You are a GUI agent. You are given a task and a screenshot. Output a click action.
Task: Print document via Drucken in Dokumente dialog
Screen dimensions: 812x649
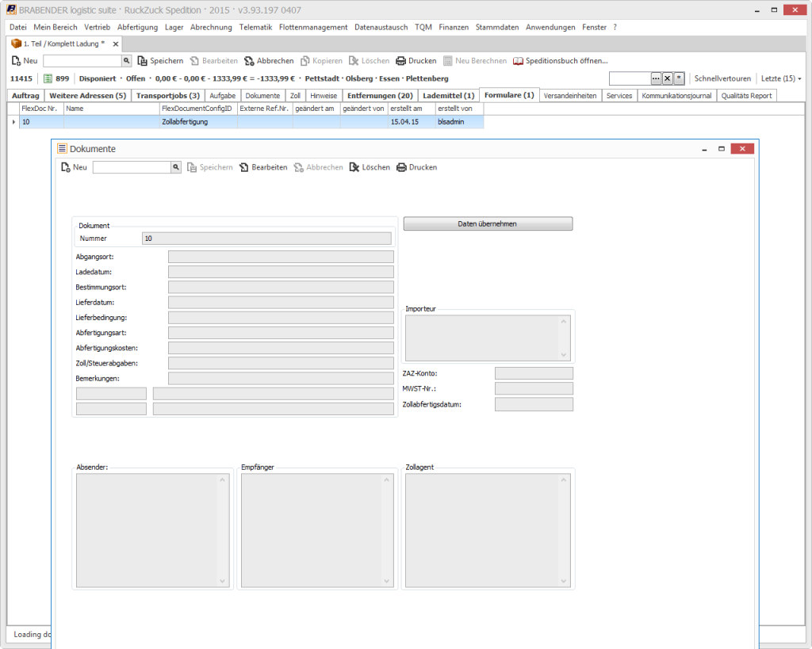click(x=416, y=167)
